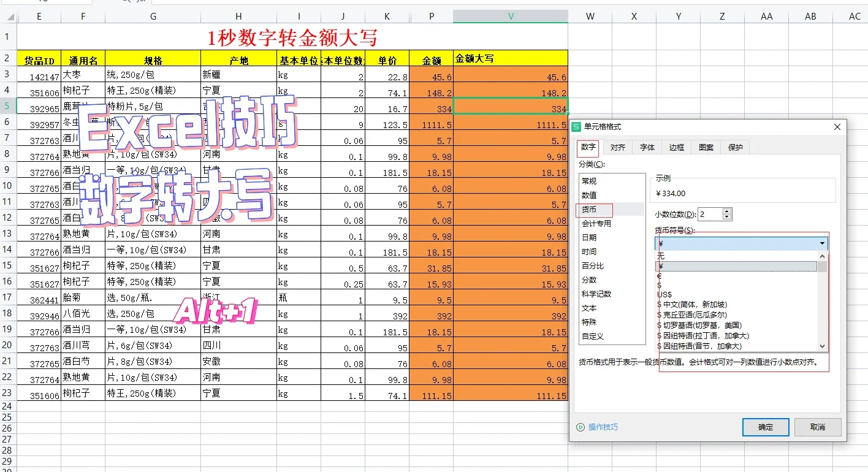Open the 字体 tab
This screenshot has width=868, height=472.
[x=647, y=148]
